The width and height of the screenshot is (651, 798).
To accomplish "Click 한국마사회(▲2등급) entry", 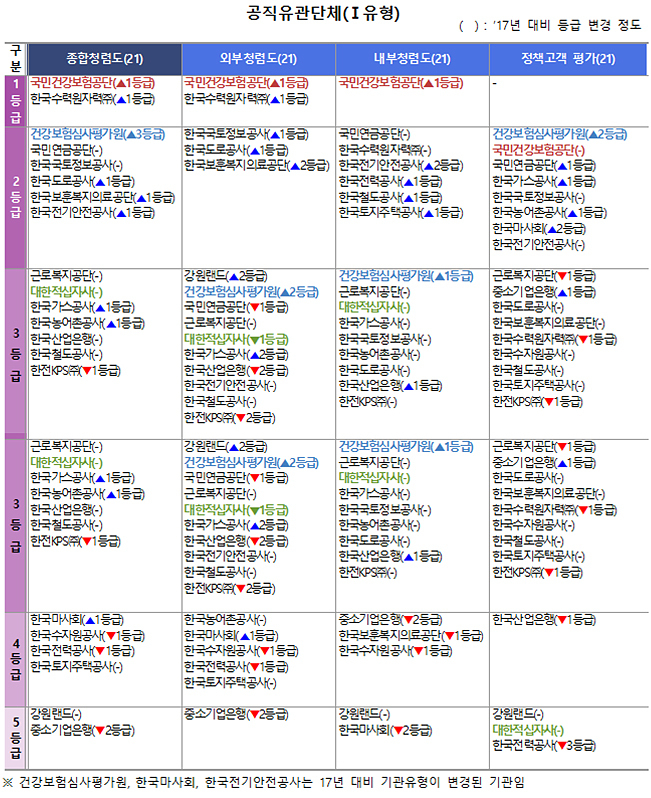I will (x=540, y=229).
